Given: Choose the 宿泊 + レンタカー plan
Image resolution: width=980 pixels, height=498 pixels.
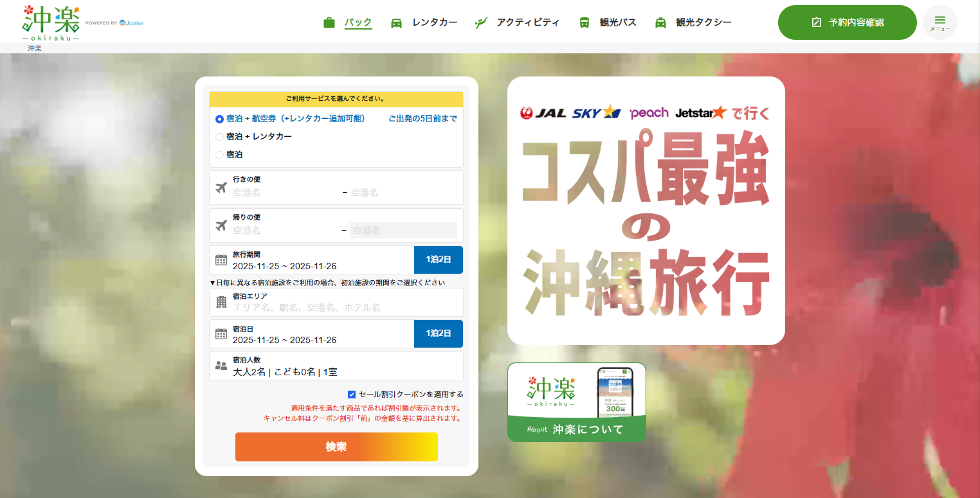Looking at the screenshot, I should click(x=219, y=137).
